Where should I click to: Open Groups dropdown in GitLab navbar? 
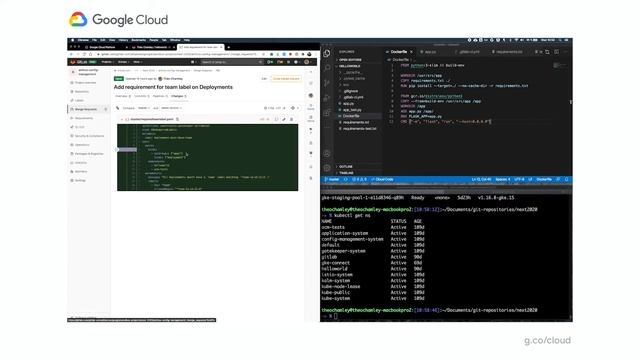pos(123,62)
